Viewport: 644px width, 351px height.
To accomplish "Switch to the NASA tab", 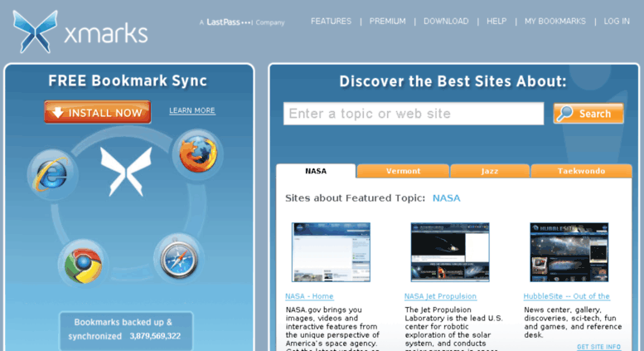I will (316, 171).
